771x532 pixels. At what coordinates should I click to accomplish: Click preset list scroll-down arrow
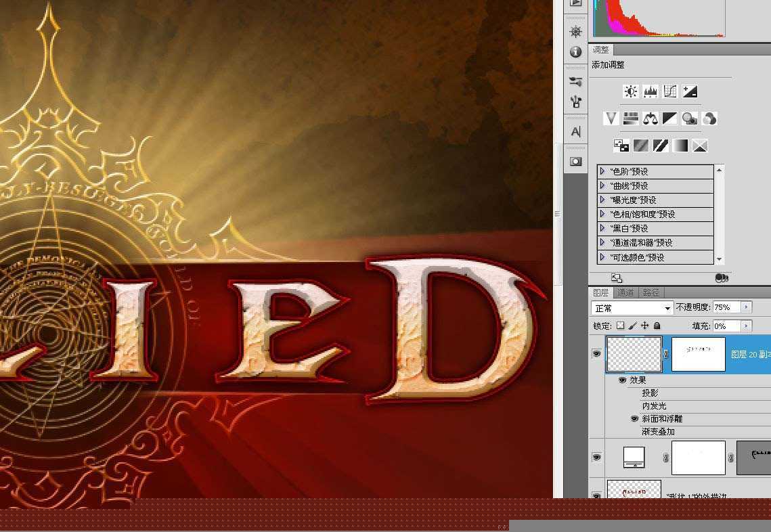click(x=720, y=259)
